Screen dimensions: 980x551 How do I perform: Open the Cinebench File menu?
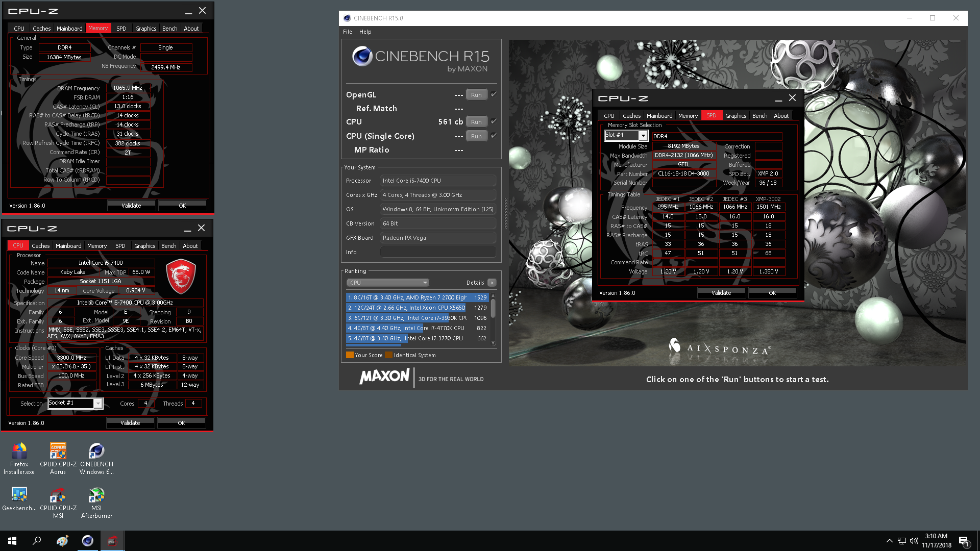click(x=348, y=32)
